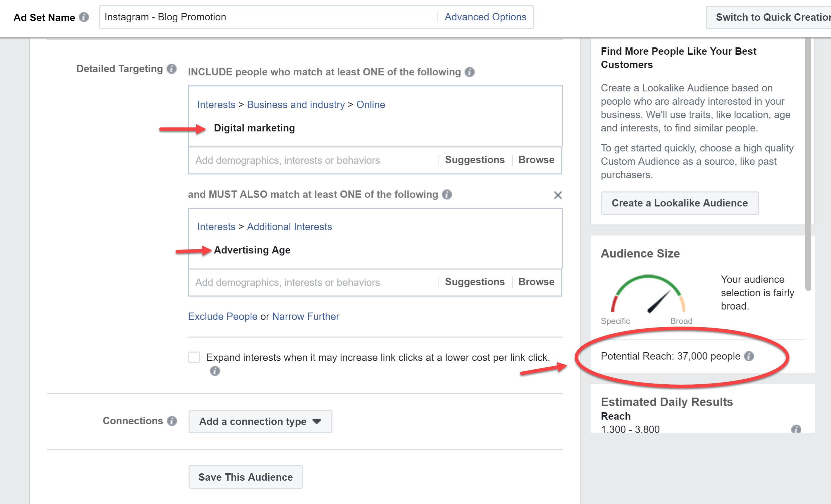831x504 pixels.
Task: Click Browse in the INCLUDE targeting box
Action: click(x=536, y=160)
